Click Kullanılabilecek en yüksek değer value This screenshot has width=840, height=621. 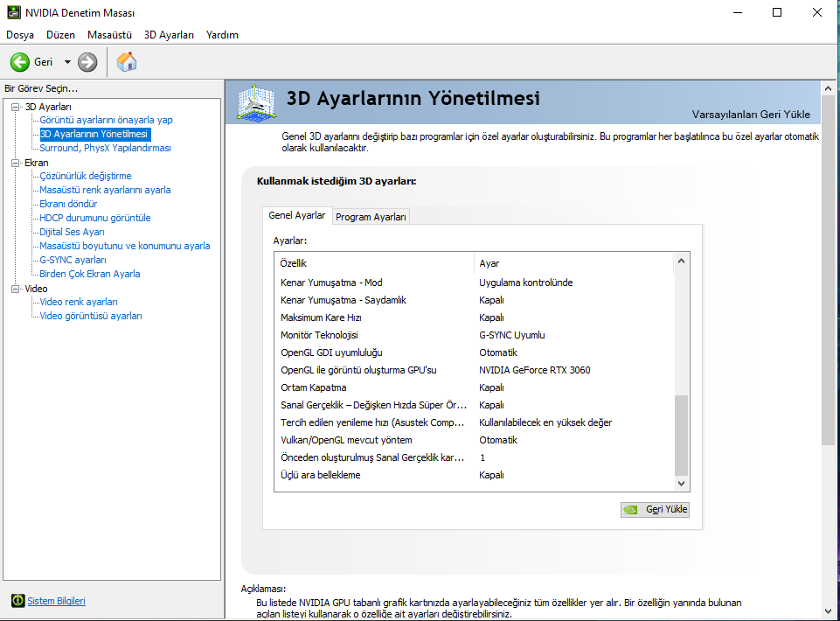click(545, 422)
